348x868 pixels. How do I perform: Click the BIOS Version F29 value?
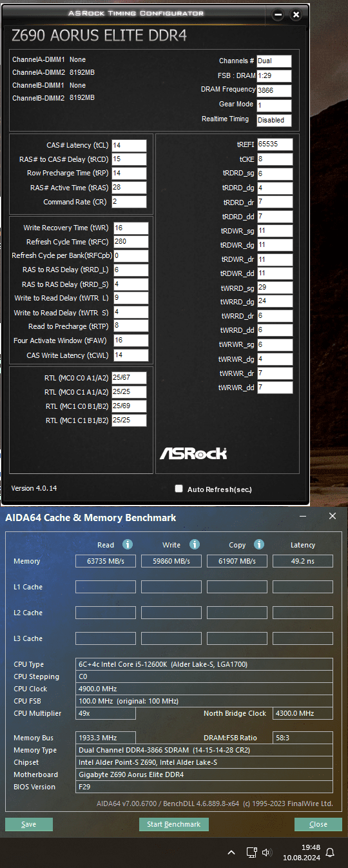point(204,787)
